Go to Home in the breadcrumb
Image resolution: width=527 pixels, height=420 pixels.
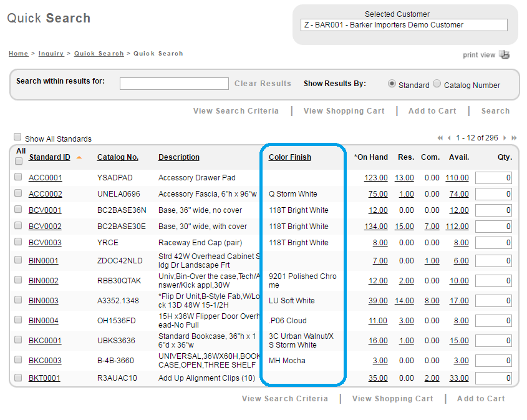pyautogui.click(x=18, y=54)
